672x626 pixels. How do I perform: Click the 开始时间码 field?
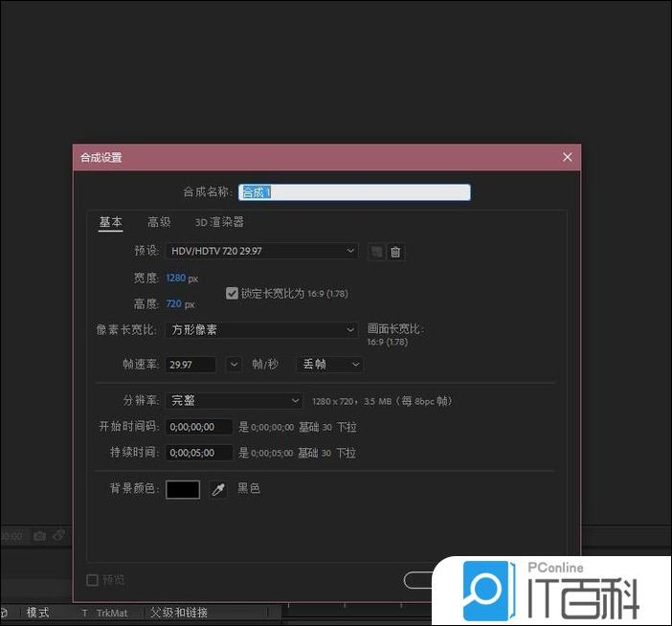tap(199, 427)
